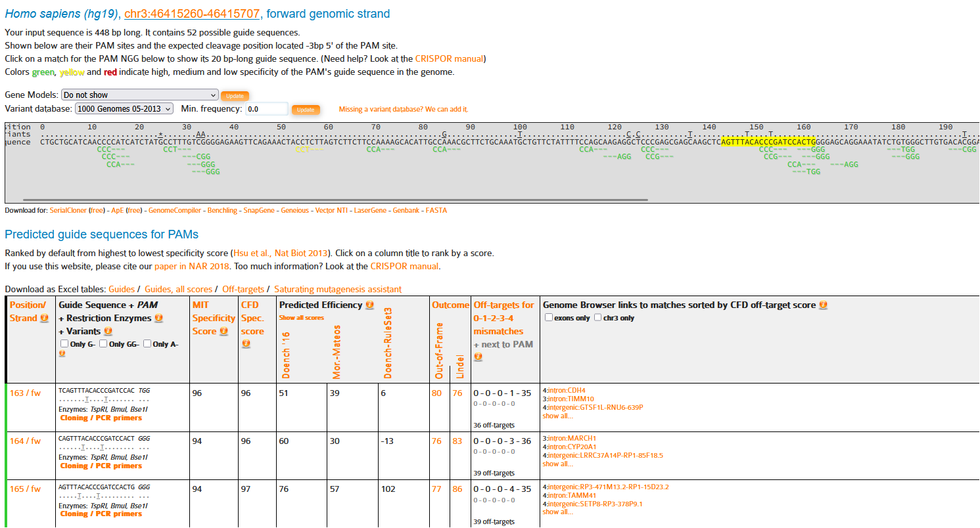Image resolution: width=980 pixels, height=528 pixels.
Task: Download Off-targets Excel table
Action: [243, 289]
